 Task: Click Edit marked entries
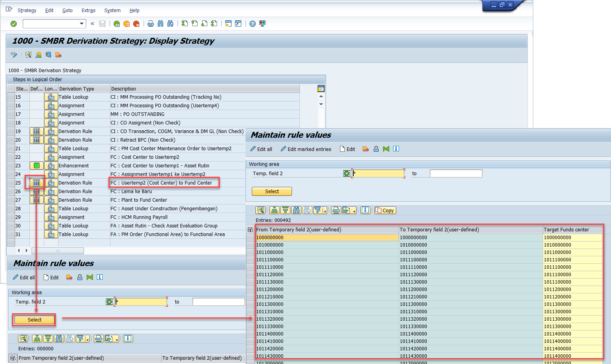tap(309, 149)
